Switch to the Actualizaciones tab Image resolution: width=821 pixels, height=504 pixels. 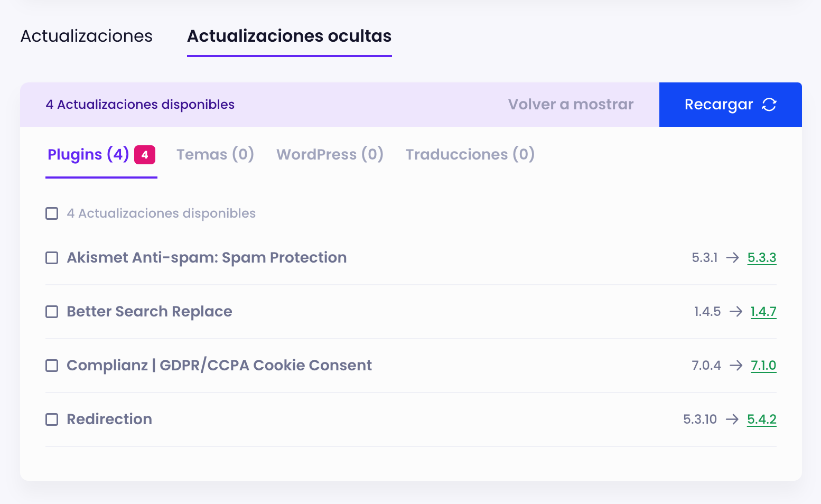click(x=86, y=36)
